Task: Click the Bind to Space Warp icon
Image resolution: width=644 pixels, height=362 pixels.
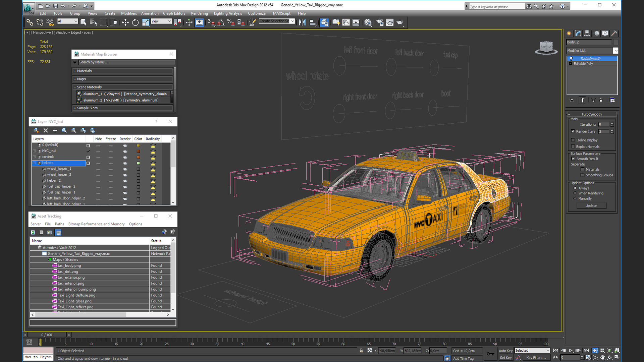Action: point(50,22)
